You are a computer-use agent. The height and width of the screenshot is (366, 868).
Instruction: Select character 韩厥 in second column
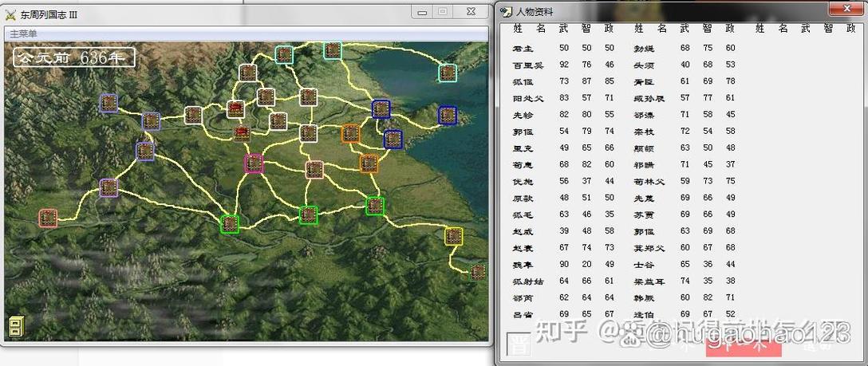[643, 298]
